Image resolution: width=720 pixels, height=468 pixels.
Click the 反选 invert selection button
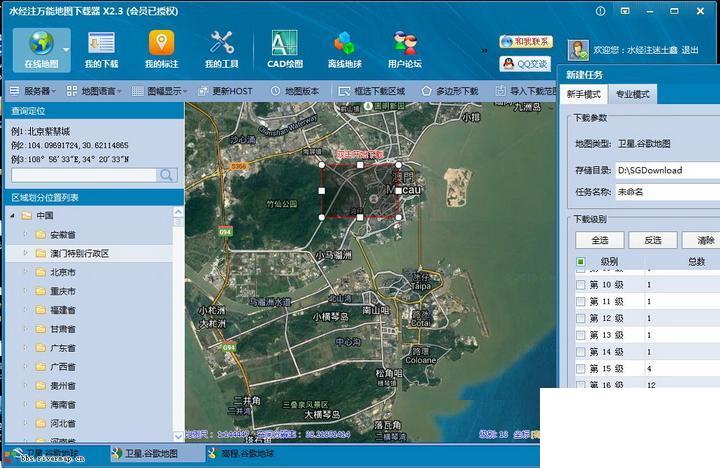tap(652, 240)
